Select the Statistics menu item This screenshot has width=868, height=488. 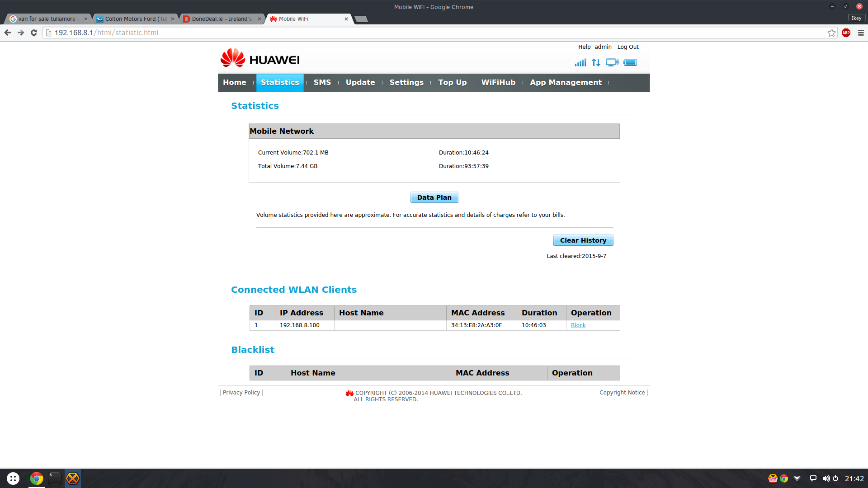280,82
